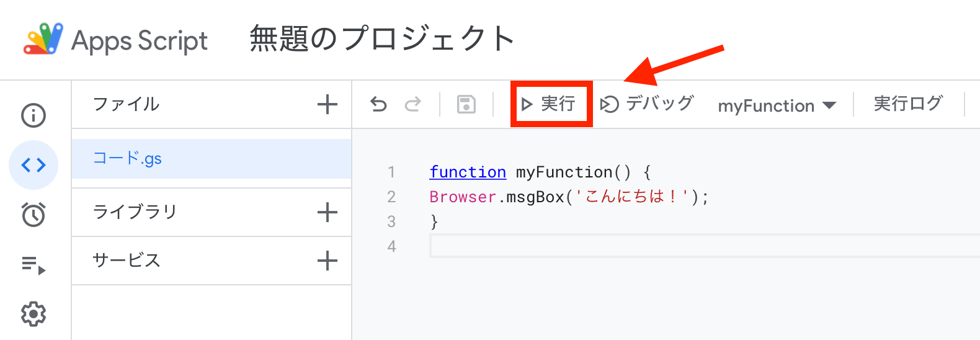Click the Apps Script logo

43,39
